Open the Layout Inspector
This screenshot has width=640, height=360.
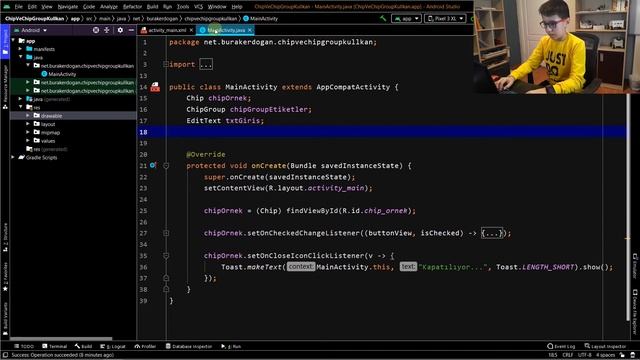tap(605, 346)
